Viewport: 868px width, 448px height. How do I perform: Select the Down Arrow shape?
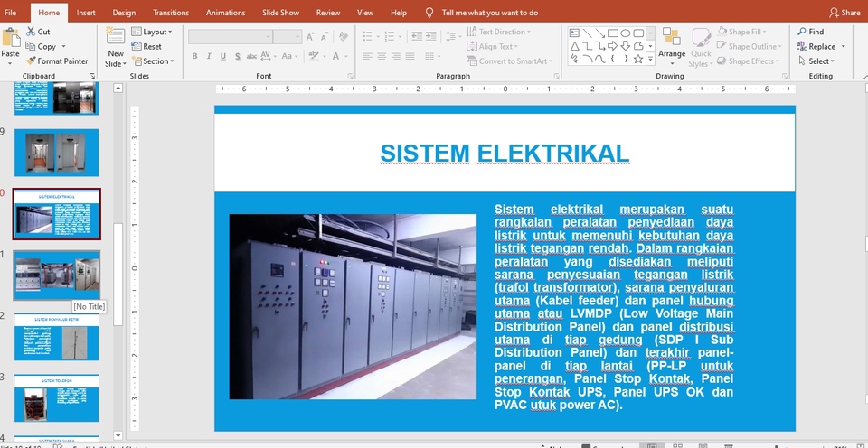pyautogui.click(x=626, y=45)
